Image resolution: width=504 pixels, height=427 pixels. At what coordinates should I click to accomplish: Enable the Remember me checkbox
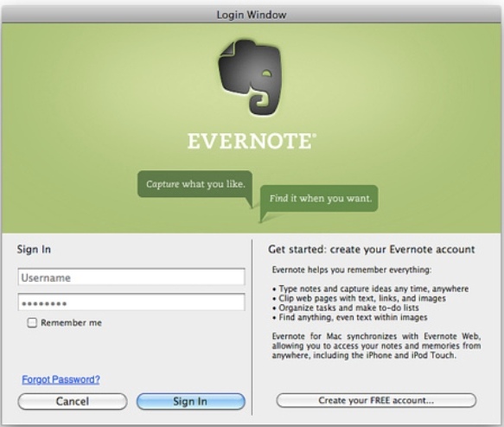click(32, 322)
